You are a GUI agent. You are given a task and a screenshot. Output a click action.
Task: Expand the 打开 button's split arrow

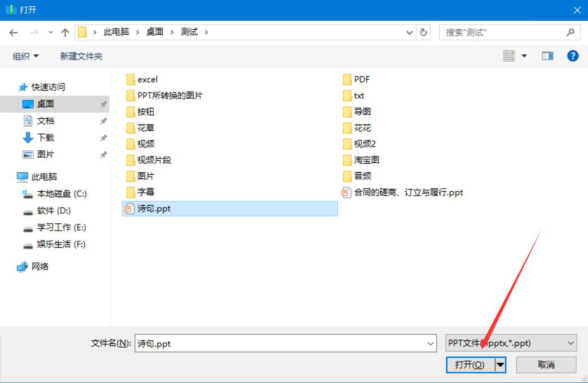[500, 364]
